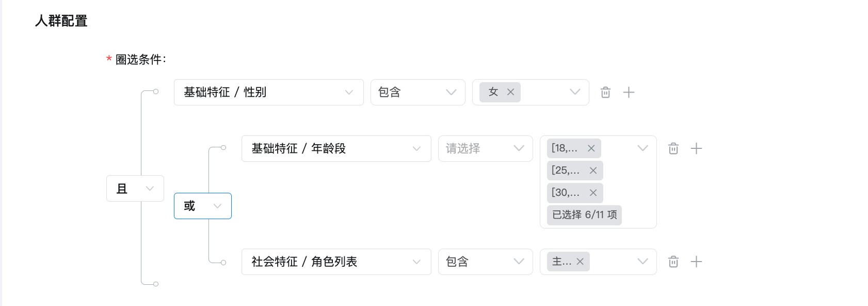
Task: Open the 请选择 operator dropdown for 年龄段
Action: click(486, 149)
